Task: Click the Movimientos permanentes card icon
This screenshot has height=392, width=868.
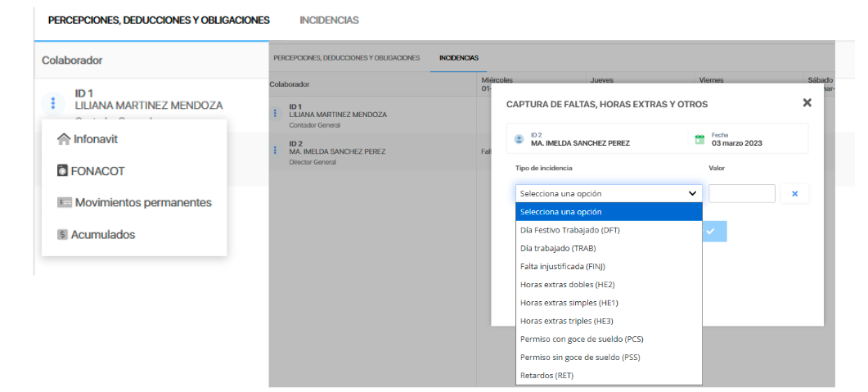Action: [x=65, y=202]
